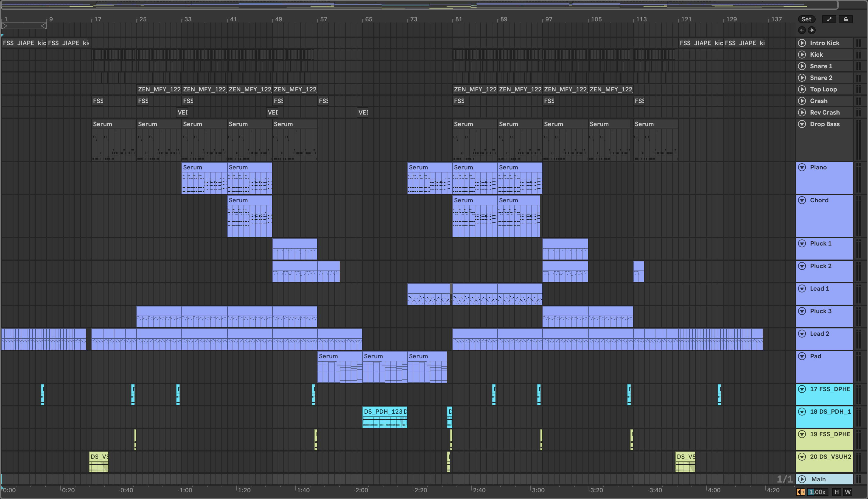Click Intro Kick track unfold icon
The width and height of the screenshot is (868, 499).
coord(802,43)
